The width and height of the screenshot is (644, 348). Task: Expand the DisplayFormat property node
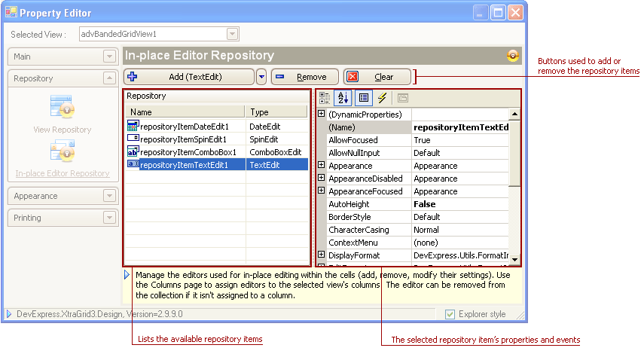click(x=322, y=255)
